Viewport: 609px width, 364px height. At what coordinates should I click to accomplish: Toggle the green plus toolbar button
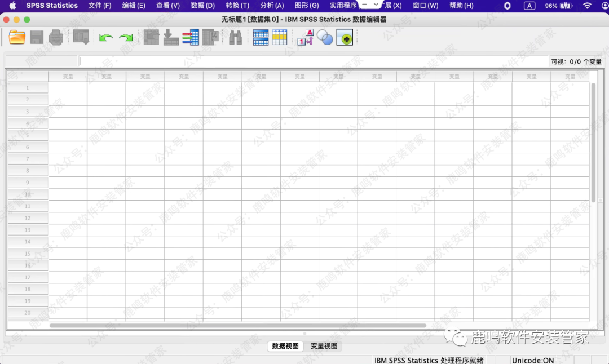pyautogui.click(x=345, y=38)
